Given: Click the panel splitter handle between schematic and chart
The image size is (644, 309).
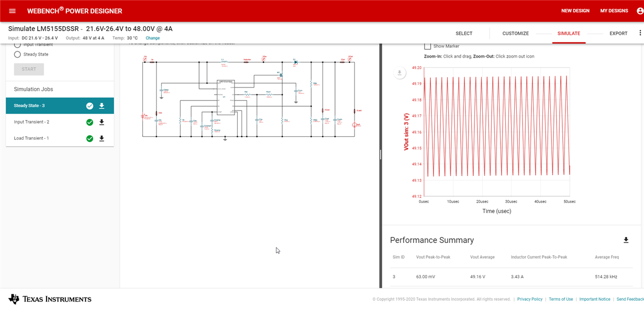Looking at the screenshot, I should (x=380, y=154).
